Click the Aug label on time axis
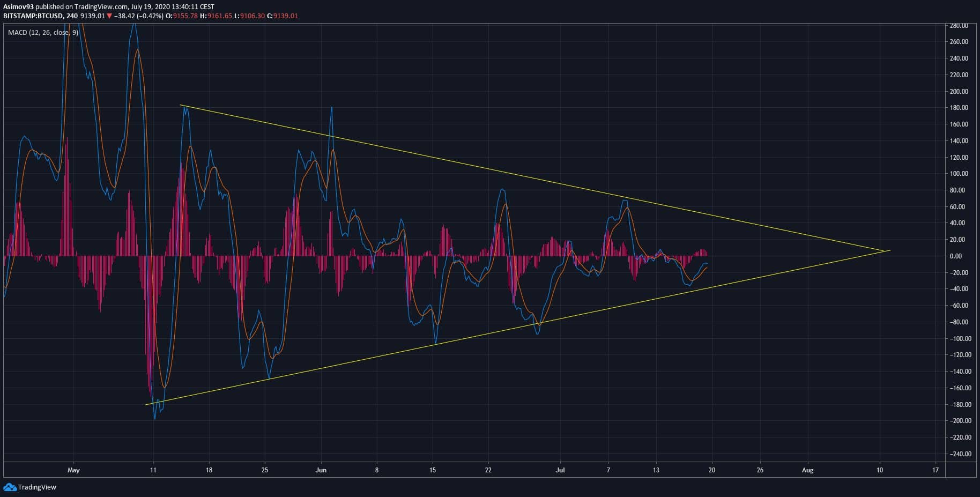Image resolution: width=980 pixels, height=497 pixels. coord(807,470)
